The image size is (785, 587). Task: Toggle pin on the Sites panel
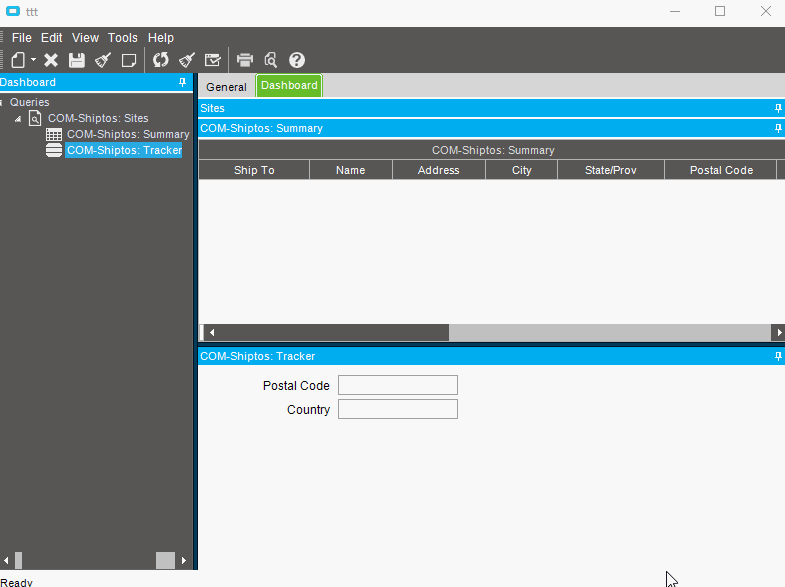(778, 108)
